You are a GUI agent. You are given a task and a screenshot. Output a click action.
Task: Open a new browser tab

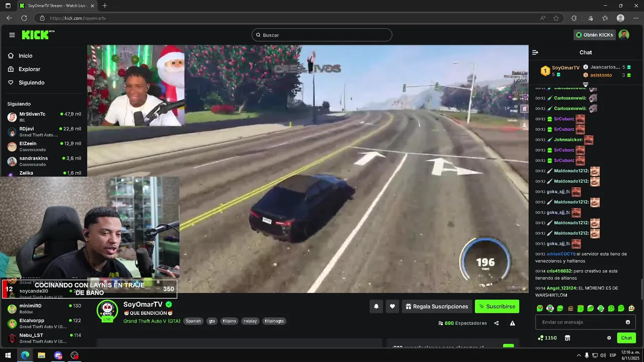click(105, 6)
